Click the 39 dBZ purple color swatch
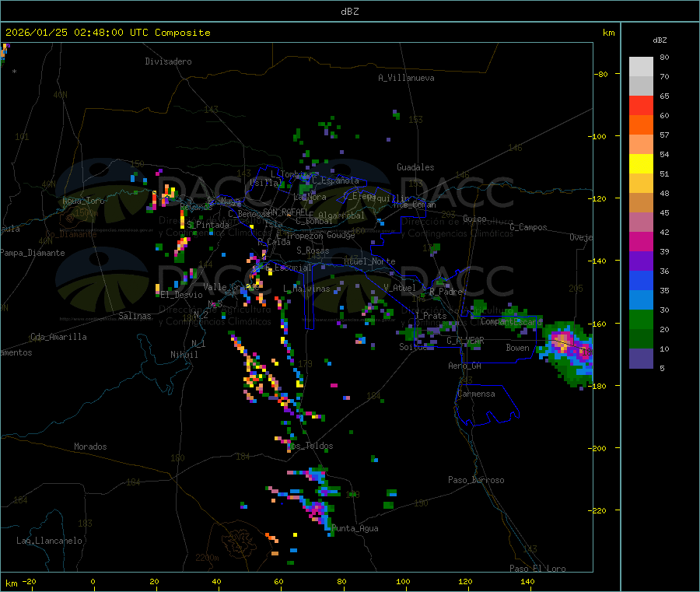The image size is (700, 592). (x=641, y=261)
